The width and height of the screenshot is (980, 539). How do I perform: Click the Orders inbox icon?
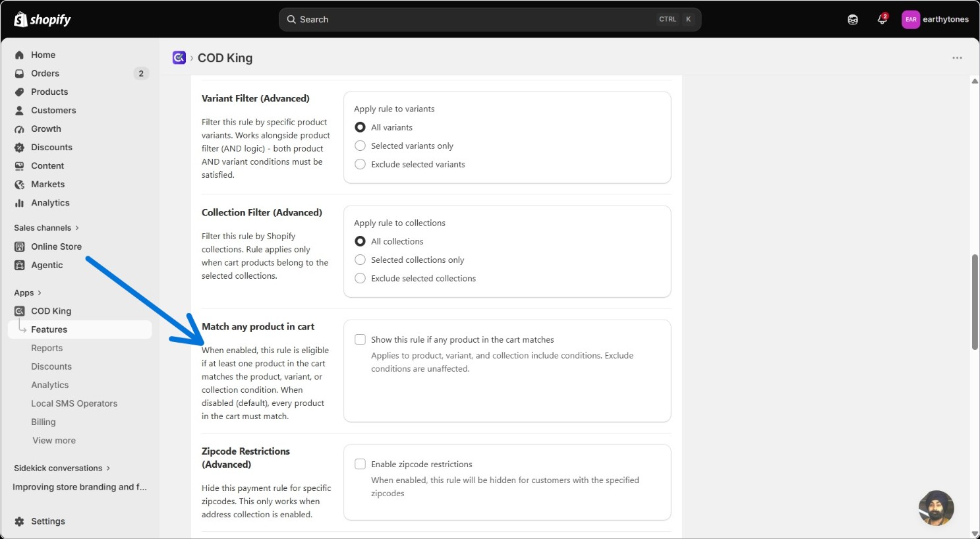point(20,74)
